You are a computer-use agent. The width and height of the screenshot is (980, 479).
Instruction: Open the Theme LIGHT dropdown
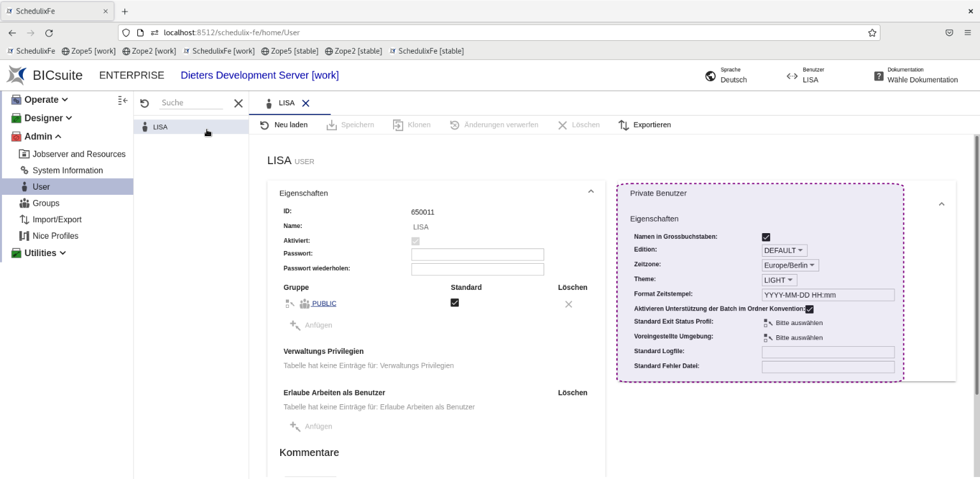pyautogui.click(x=779, y=280)
